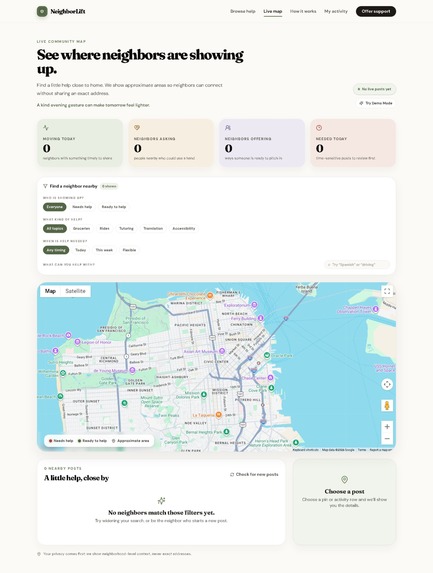Click the Street View pegman icon
This screenshot has height=573, width=433.
387,405
